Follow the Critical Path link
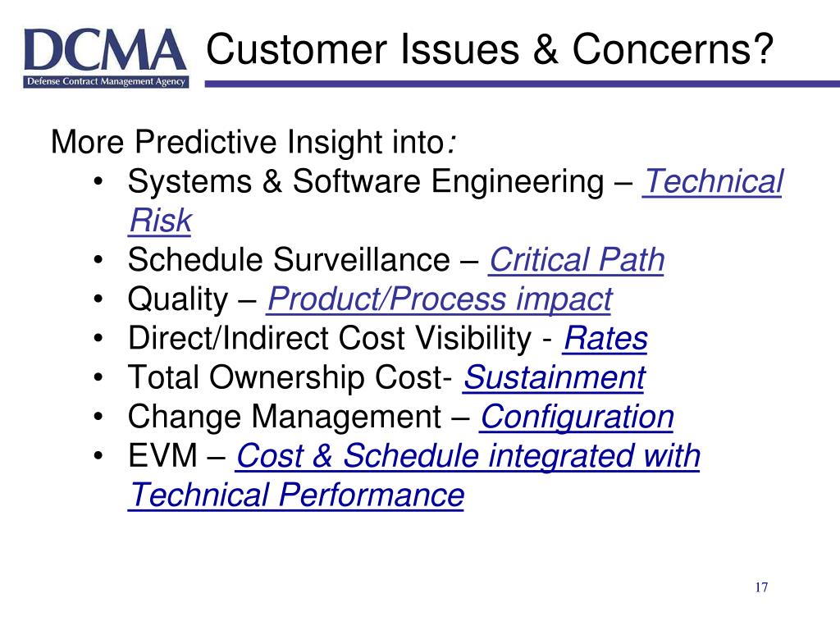840x630 pixels. click(x=577, y=260)
